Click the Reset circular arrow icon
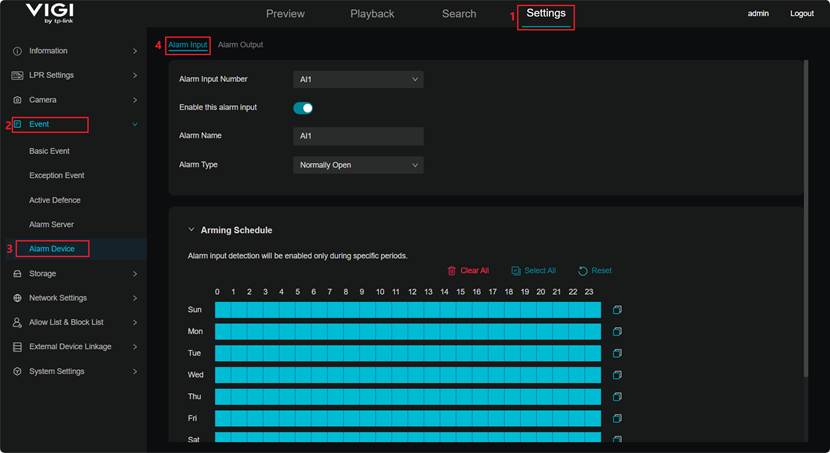Screen dimensions: 830x453 point(583,271)
